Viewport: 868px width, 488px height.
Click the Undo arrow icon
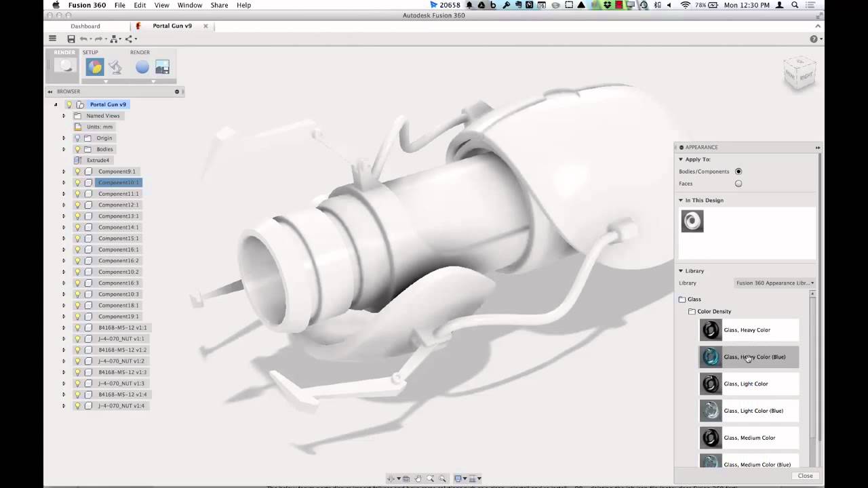click(83, 39)
